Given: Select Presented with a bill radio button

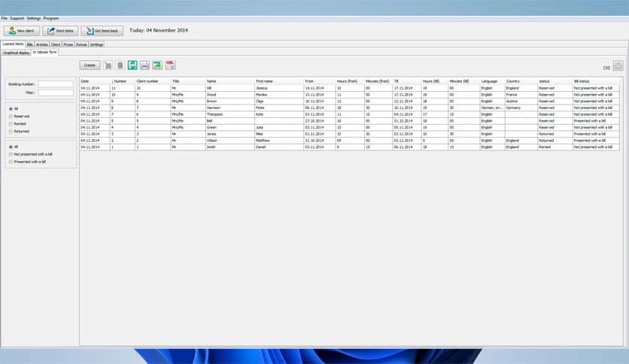Looking at the screenshot, I should (x=11, y=162).
